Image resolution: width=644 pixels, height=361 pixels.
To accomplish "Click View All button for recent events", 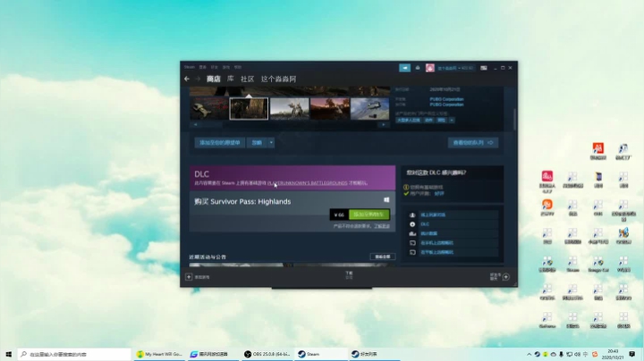I will coord(383,256).
